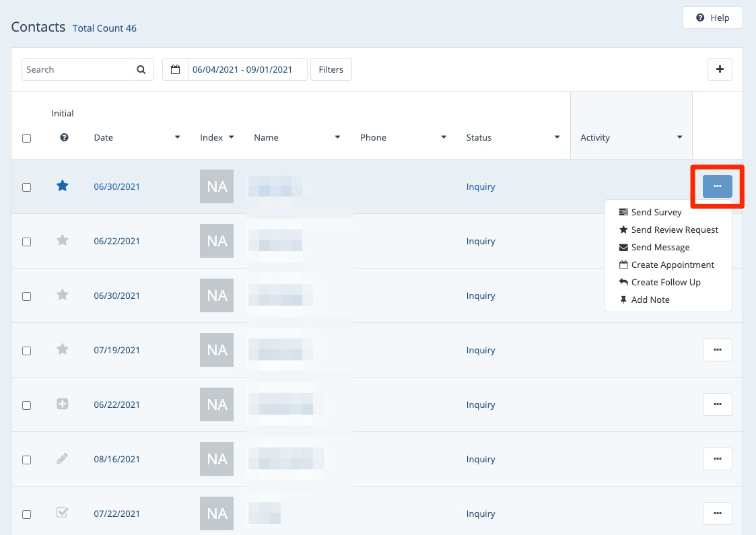
Task: Open the Help button
Action: point(712,17)
